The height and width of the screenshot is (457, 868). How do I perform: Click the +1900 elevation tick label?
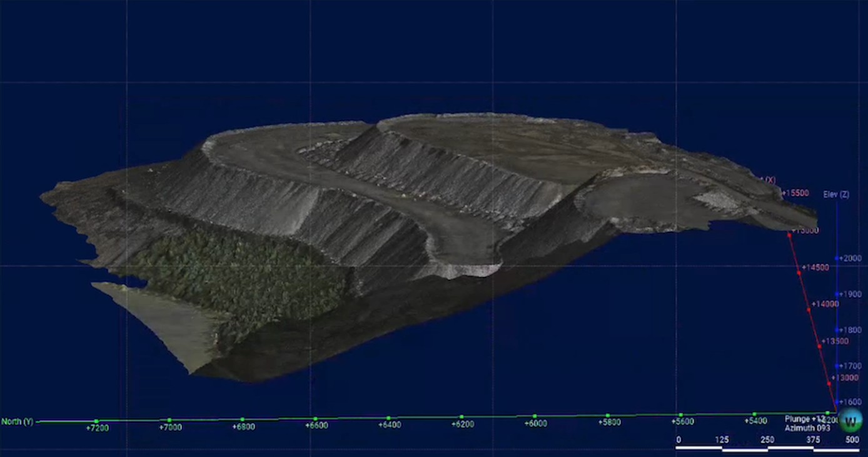pos(850,294)
